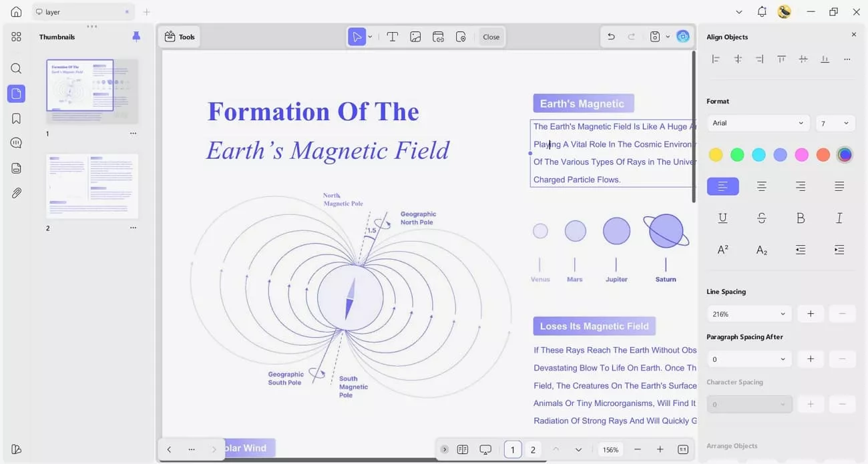Screen dimensions: 868x464
Task: Open the Search panel in sidebar
Action: coord(16,68)
